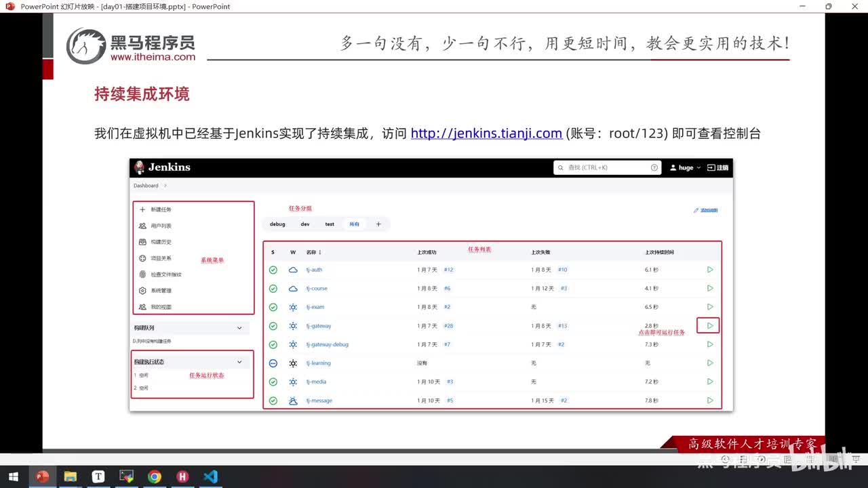Select the dev view tab

305,224
